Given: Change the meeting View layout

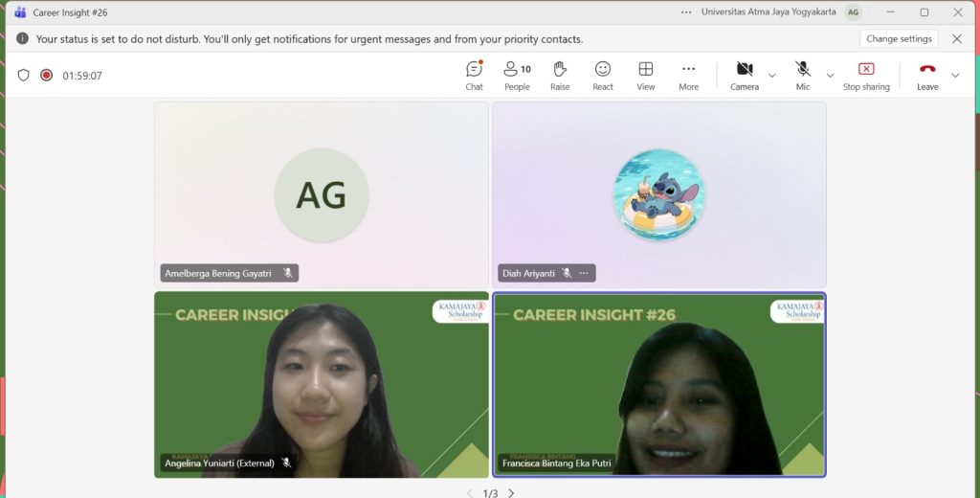Looking at the screenshot, I should (x=646, y=75).
